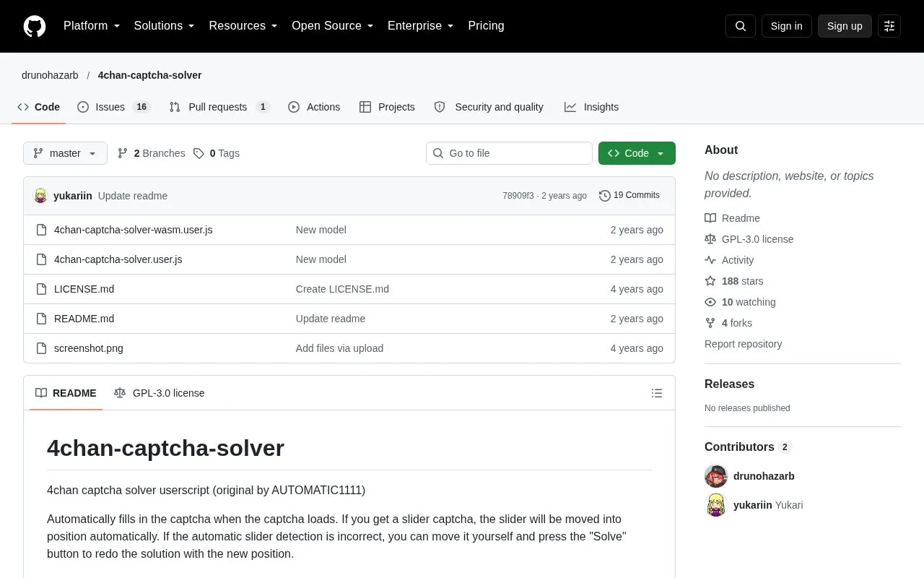Open the README.md file
The height and width of the screenshot is (578, 924).
click(x=84, y=319)
